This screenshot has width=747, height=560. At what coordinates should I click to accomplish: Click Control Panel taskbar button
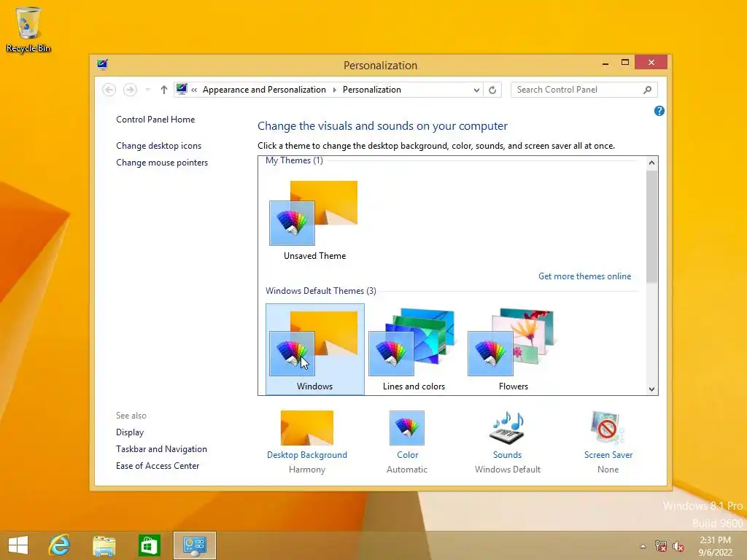click(x=194, y=545)
